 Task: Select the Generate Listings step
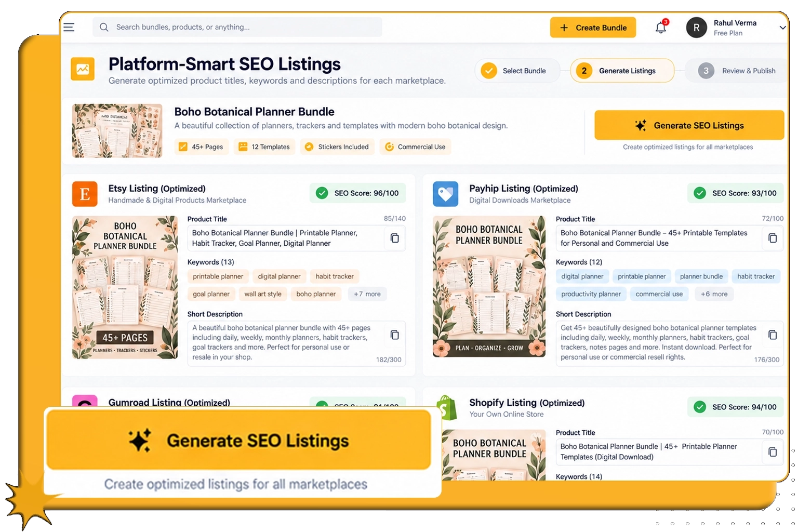click(622, 71)
